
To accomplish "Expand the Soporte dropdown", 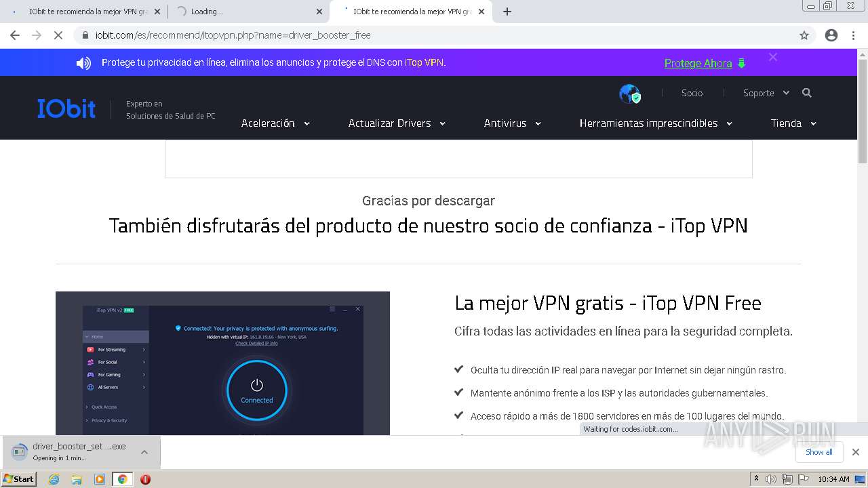I will tap(766, 93).
